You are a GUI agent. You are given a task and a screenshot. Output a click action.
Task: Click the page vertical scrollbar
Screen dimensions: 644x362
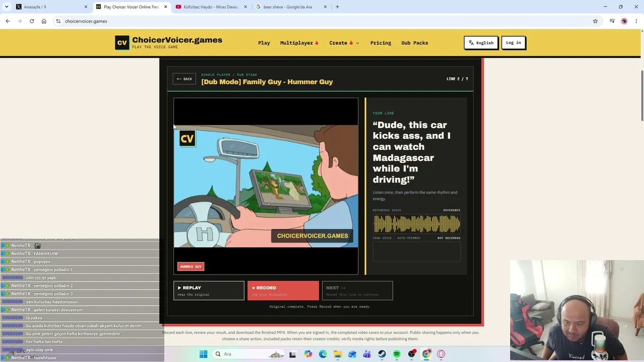642,96
